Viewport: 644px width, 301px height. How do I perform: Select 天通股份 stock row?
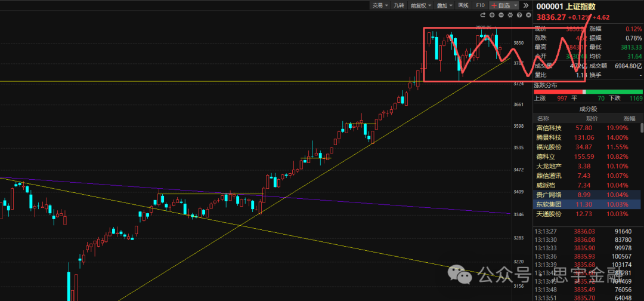[587, 214]
